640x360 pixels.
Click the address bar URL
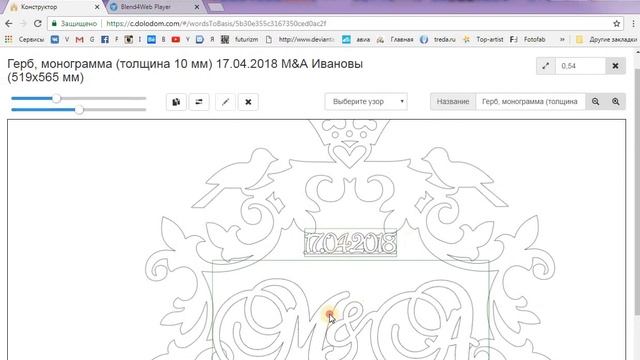pos(216,24)
